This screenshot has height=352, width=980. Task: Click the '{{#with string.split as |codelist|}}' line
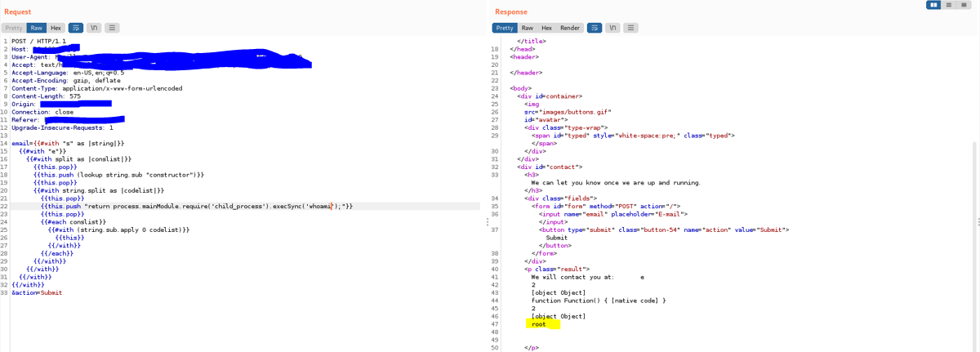(x=99, y=190)
